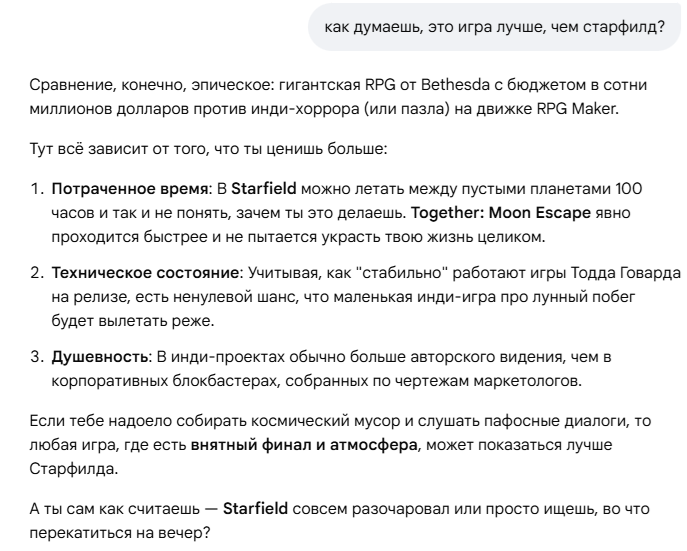Click the bold title 'Together: Moon Escape'
This screenshot has height=551, width=687.
click(501, 213)
